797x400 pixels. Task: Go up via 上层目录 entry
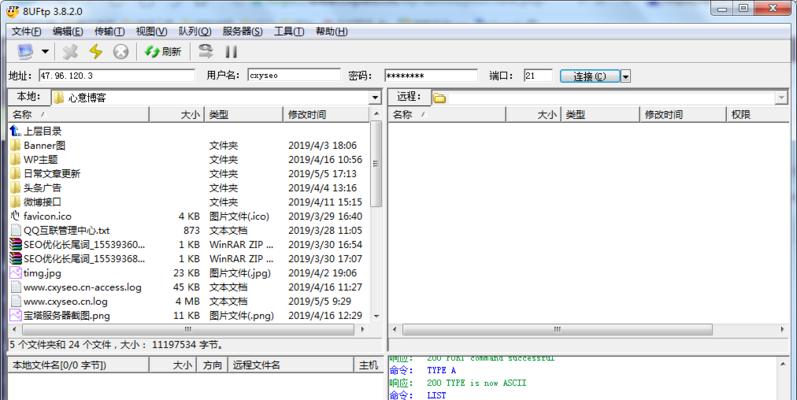36,131
